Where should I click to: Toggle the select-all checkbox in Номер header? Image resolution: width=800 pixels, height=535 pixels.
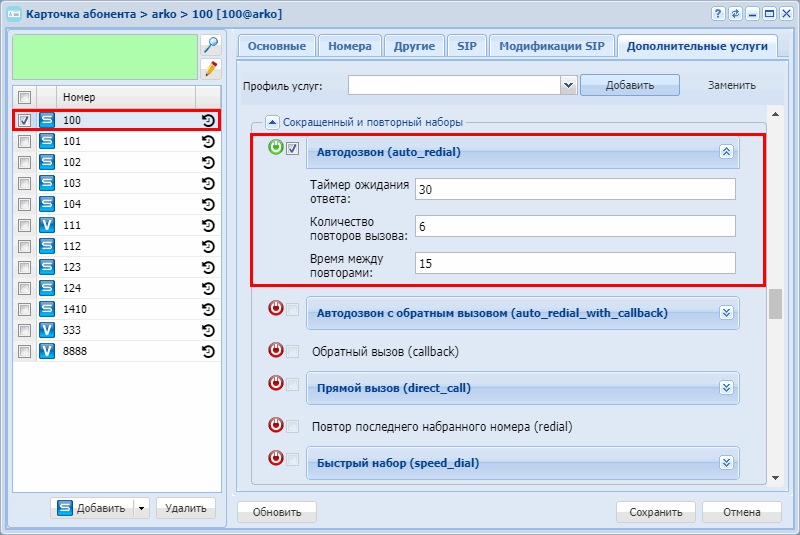24,97
